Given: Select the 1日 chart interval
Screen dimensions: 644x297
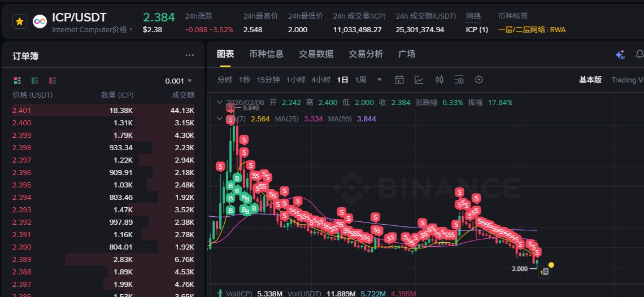Looking at the screenshot, I should click(x=342, y=80).
